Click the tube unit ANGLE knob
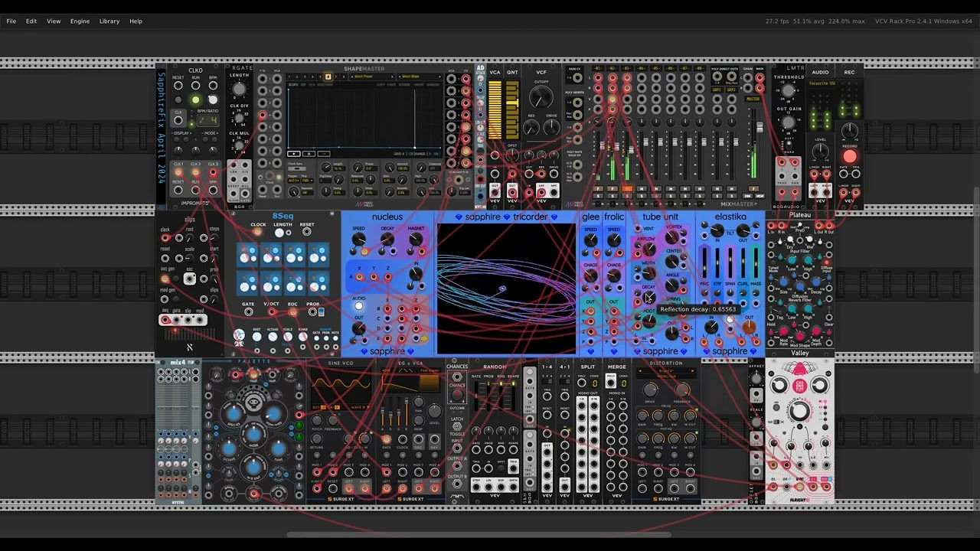Screen dimensions: 980x551 671,285
